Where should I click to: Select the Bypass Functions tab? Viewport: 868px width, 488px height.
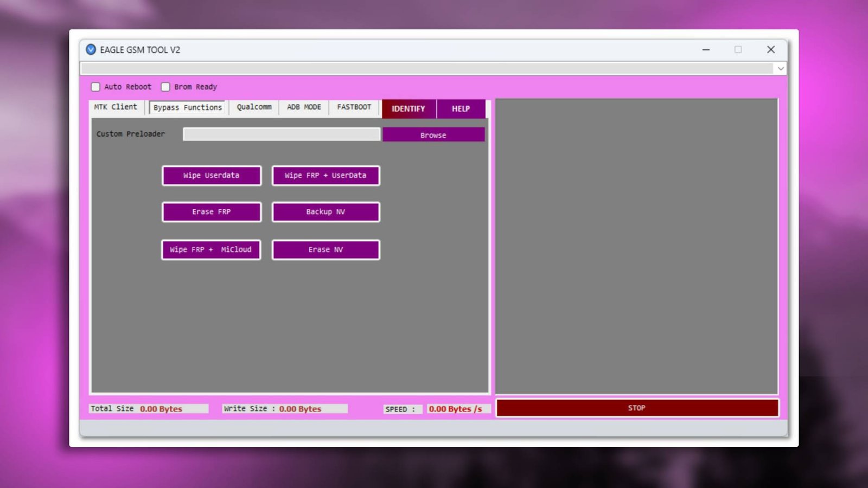[187, 107]
